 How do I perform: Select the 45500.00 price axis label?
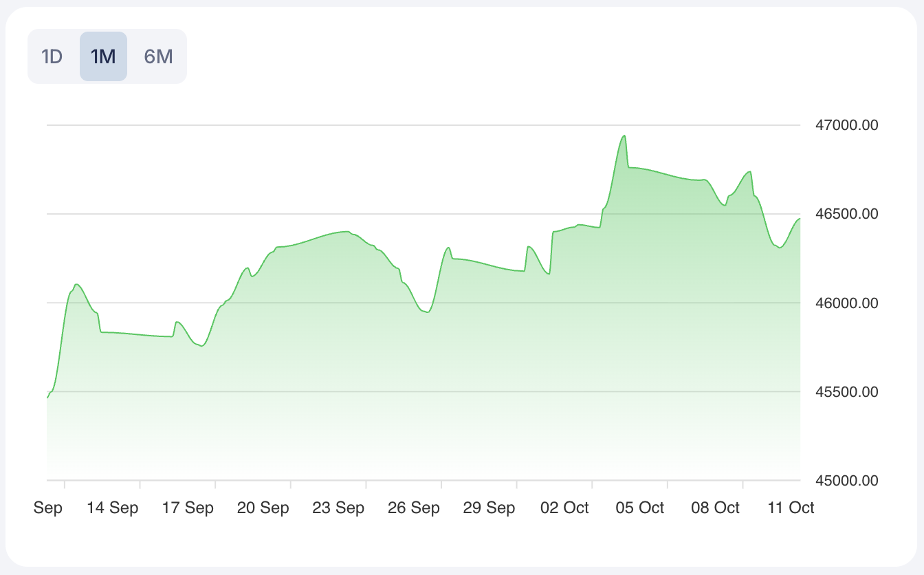tap(846, 392)
